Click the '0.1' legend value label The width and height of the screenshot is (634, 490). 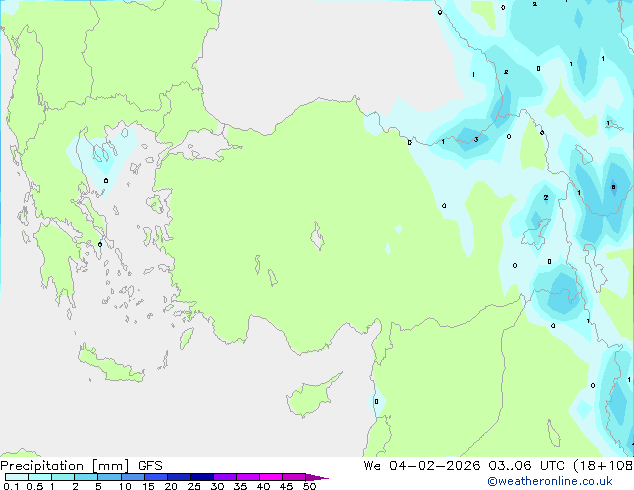click(x=11, y=486)
